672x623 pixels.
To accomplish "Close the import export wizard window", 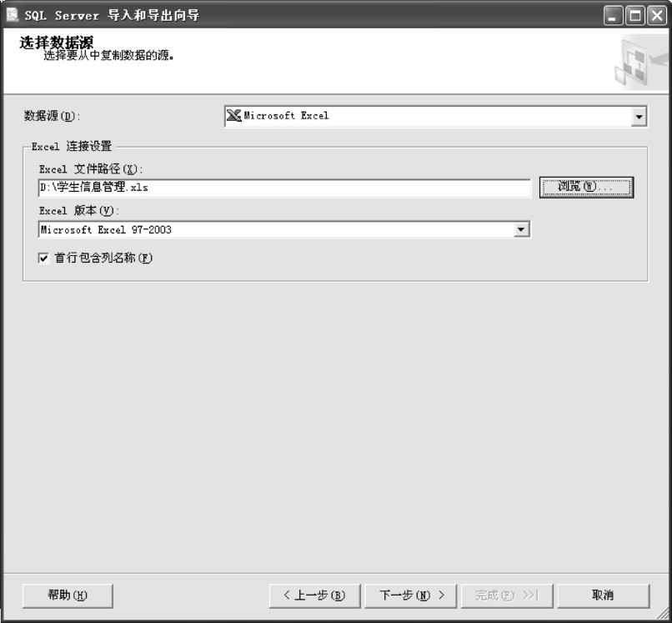I will point(656,16).
